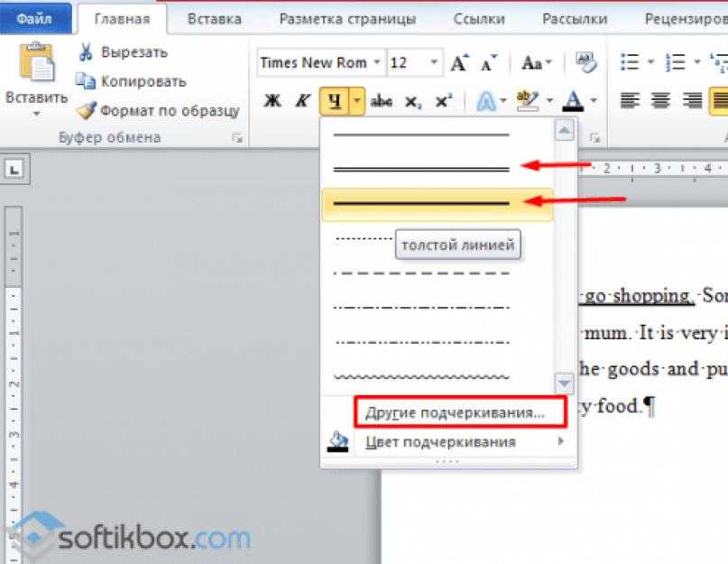The height and width of the screenshot is (564, 728).
Task: Apply text highlight color marker
Action: tap(528, 100)
